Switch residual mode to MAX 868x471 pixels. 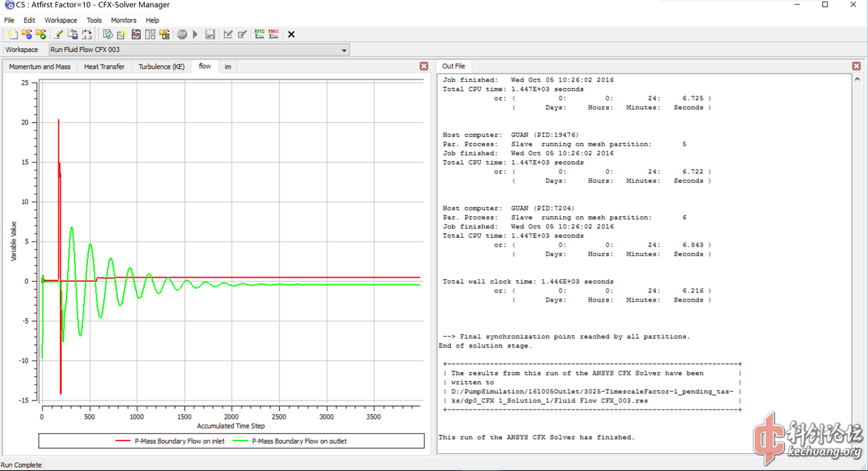pyautogui.click(x=274, y=34)
